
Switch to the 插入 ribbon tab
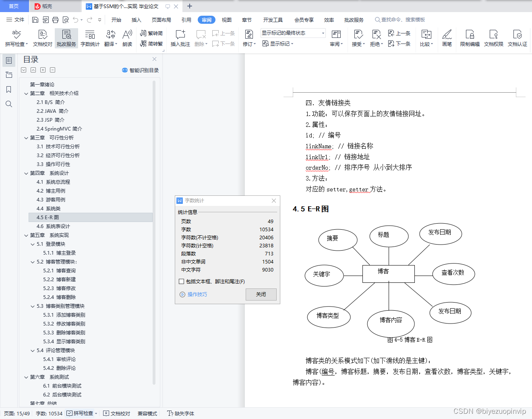click(137, 20)
